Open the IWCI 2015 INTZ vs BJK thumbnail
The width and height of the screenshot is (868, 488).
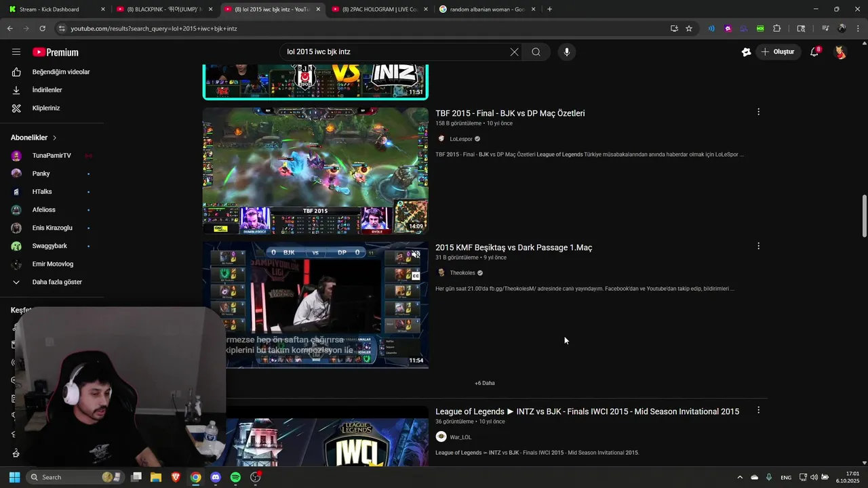(327, 436)
